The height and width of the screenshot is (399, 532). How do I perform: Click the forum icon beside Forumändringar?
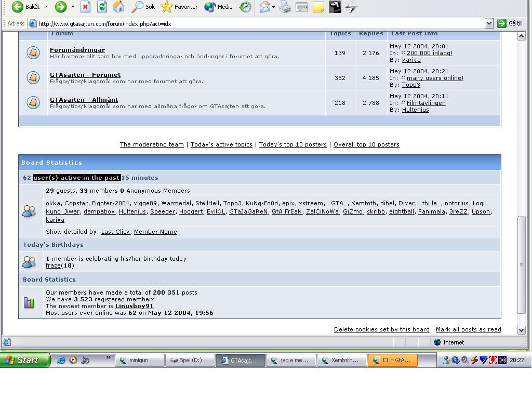point(33,52)
